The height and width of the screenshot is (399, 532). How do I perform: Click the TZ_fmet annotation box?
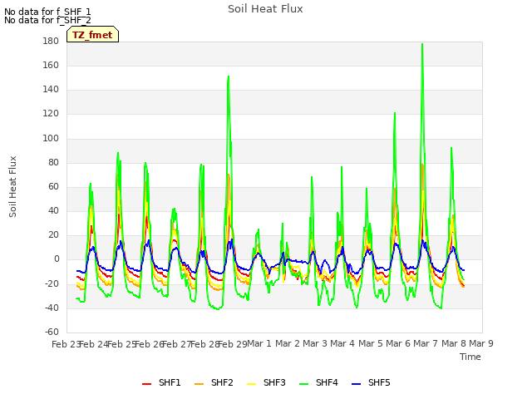[92, 34]
